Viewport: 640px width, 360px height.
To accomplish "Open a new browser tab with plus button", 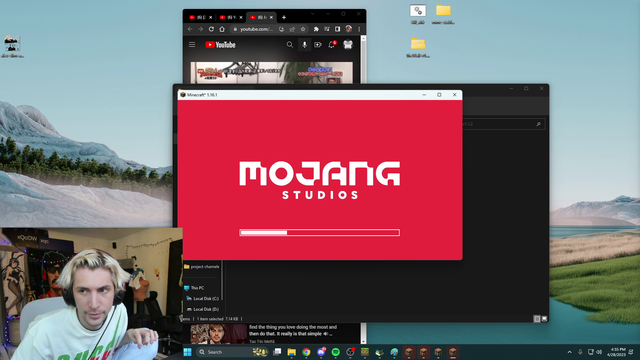I will 284,18.
